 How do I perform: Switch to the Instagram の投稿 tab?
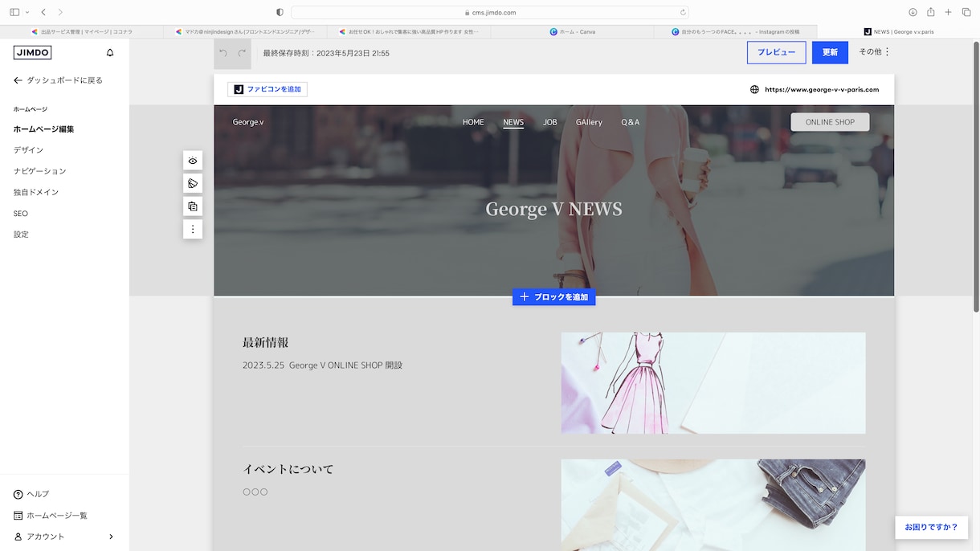735,31
